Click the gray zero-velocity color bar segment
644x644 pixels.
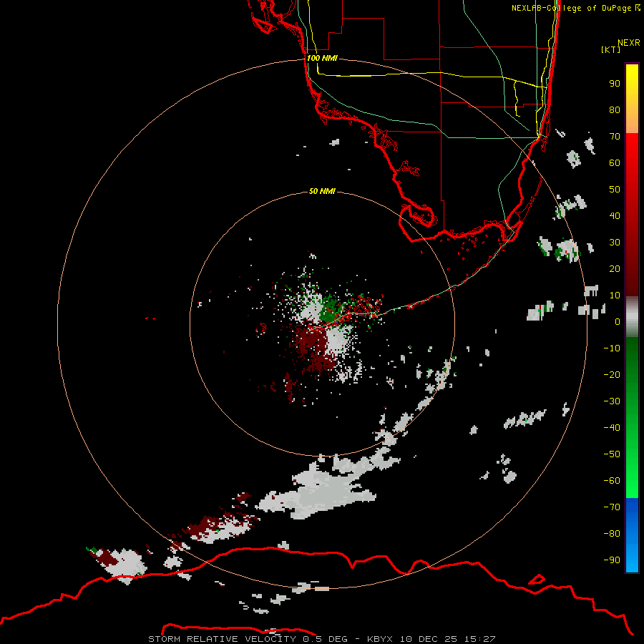632,317
